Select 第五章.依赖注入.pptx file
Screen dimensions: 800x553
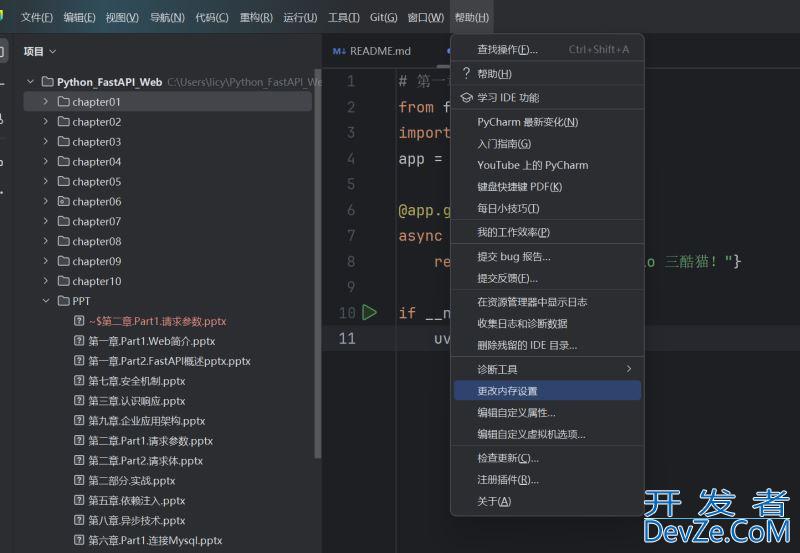137,500
